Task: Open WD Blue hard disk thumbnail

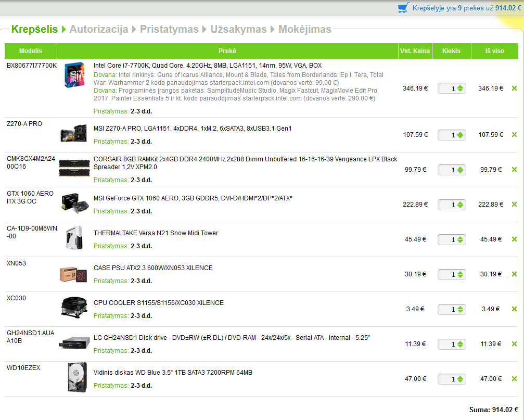Action: click(x=77, y=377)
